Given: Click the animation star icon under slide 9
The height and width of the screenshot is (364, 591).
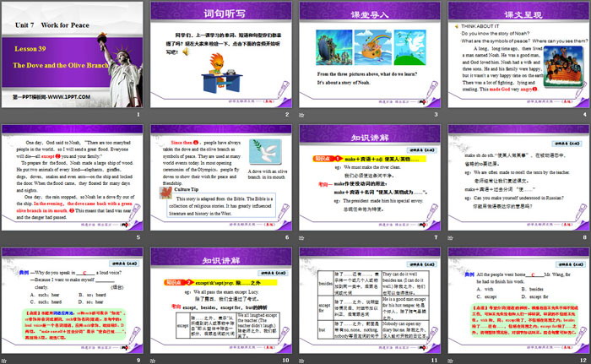Looking at the screenshot, I should (3, 361).
